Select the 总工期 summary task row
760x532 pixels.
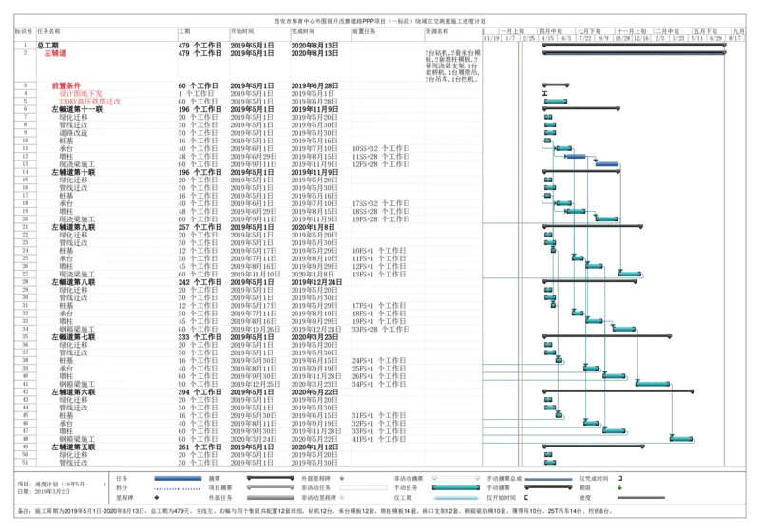[x=47, y=46]
